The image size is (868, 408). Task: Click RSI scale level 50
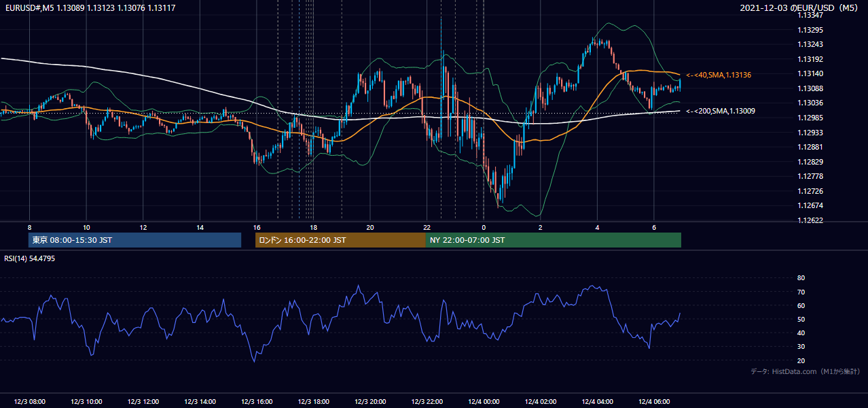pos(801,320)
